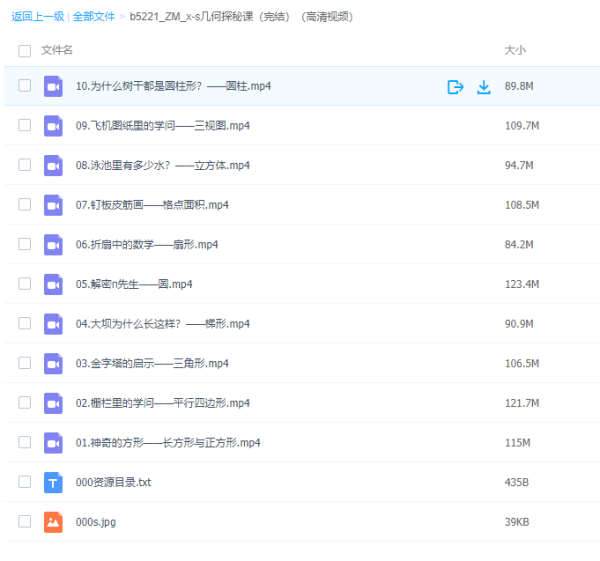Tick checkbox for 03.金字塔的启示 file
This screenshot has height=561, width=600.
[24, 363]
